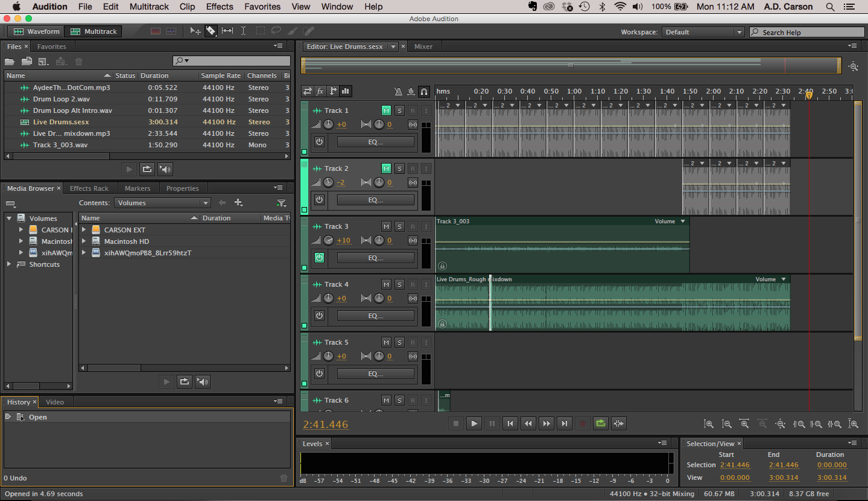Switch to the Mixer tab
This screenshot has height=501, width=868.
tap(423, 46)
